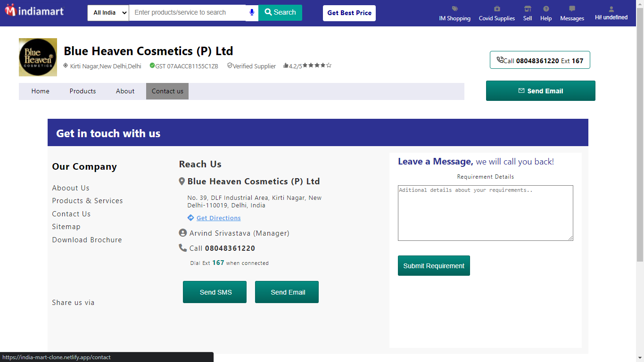Open the Download Brochure link
The width and height of the screenshot is (644, 362).
(x=87, y=240)
